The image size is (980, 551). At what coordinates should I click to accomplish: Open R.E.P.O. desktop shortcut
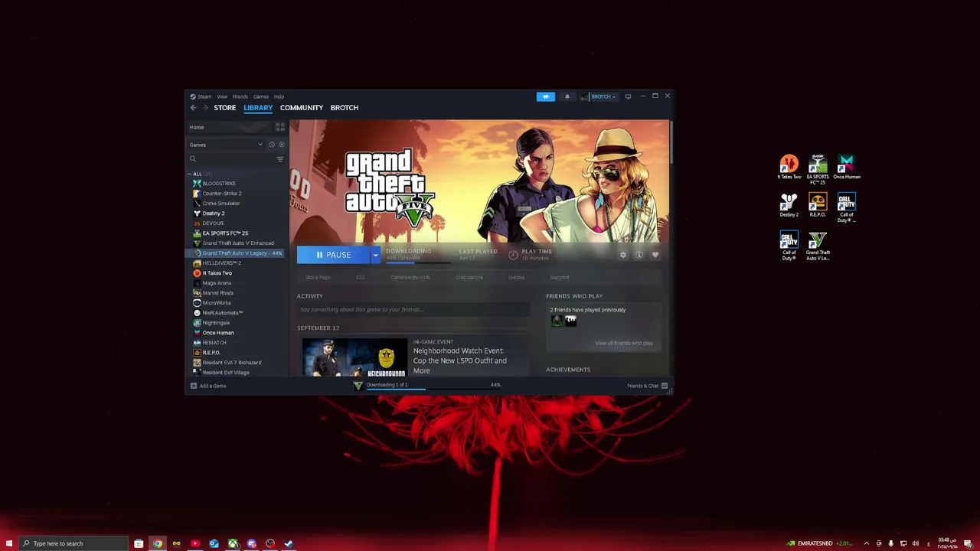[x=818, y=205]
